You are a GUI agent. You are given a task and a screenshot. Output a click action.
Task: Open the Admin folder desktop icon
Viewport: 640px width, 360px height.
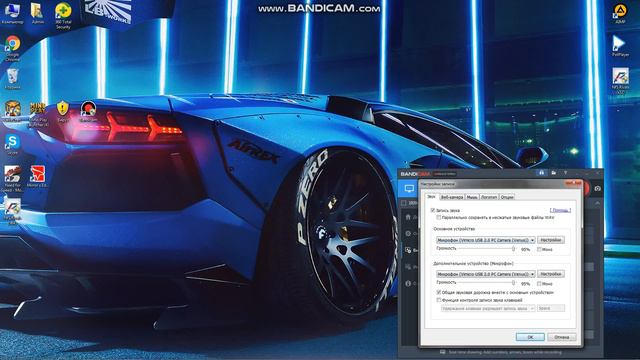pos(38,13)
